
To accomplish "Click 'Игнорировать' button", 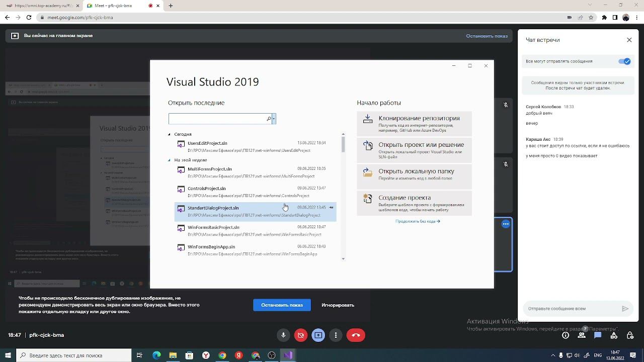I will (x=338, y=305).
